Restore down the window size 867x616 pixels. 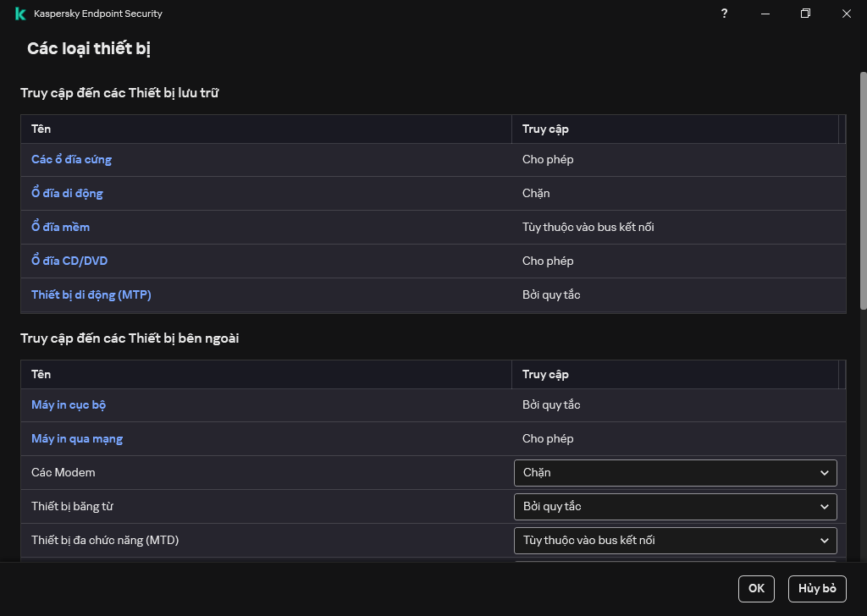pyautogui.click(x=805, y=14)
